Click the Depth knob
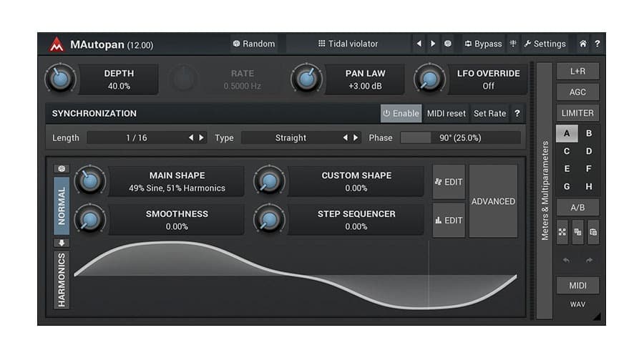644x358 pixels. click(x=60, y=79)
